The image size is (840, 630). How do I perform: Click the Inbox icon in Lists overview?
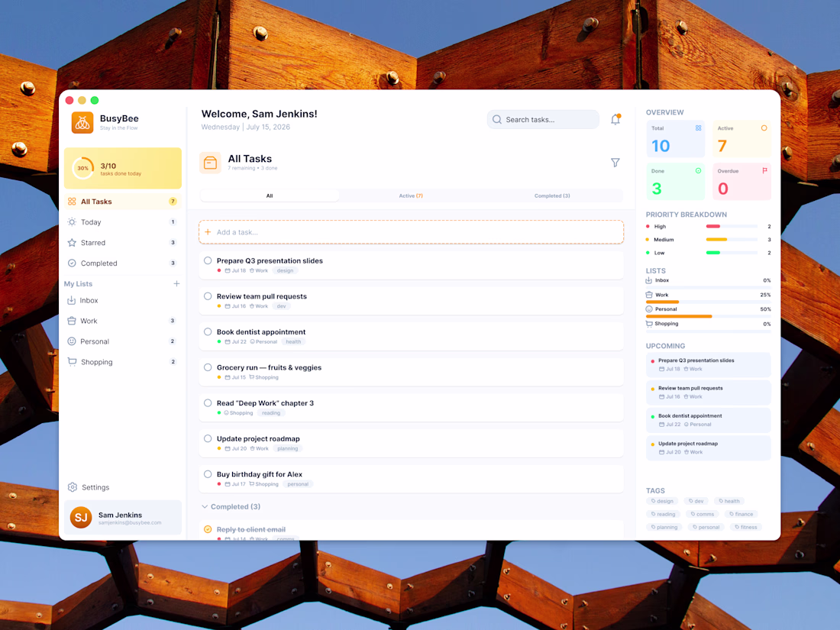pos(649,280)
